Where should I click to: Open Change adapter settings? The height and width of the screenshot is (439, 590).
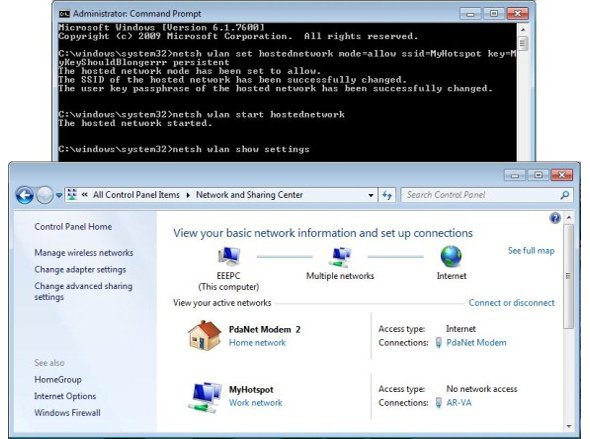[80, 269]
